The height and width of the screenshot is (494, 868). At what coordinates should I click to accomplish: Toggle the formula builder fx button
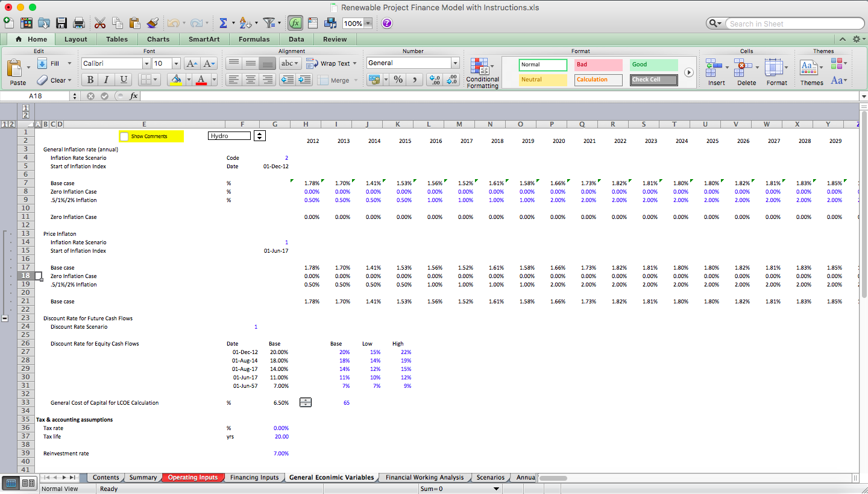[x=295, y=23]
